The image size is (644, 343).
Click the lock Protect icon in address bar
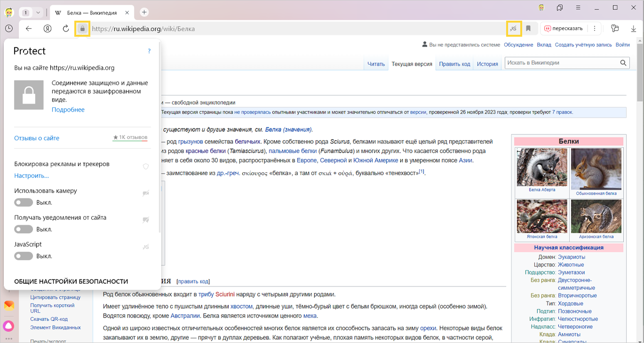82,29
